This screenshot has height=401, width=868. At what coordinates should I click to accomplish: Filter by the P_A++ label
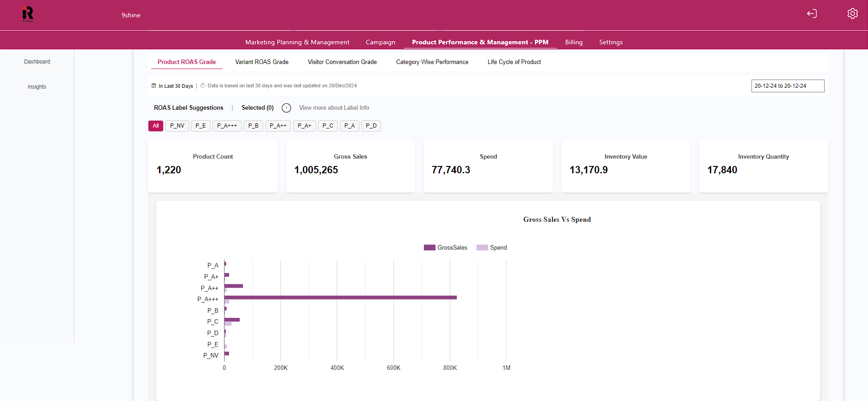278,126
